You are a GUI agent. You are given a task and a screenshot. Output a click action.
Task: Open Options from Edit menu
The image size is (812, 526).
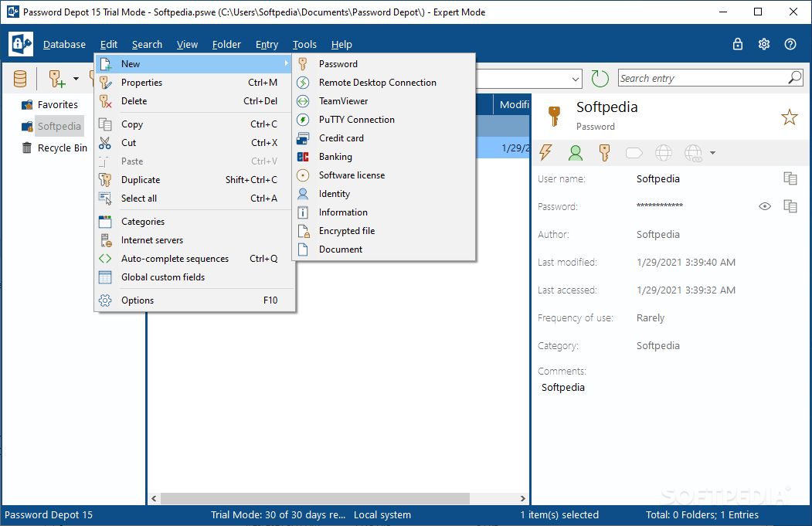[x=194, y=300]
